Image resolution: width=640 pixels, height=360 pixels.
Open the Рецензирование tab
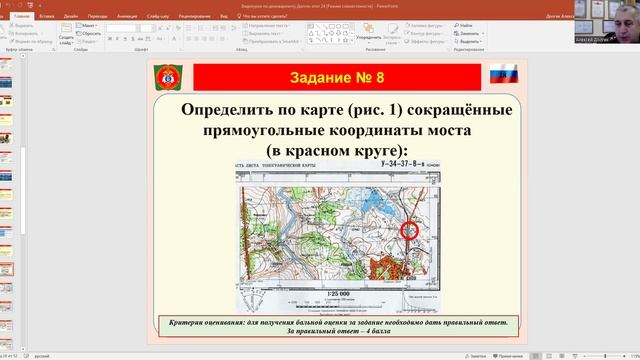194,16
